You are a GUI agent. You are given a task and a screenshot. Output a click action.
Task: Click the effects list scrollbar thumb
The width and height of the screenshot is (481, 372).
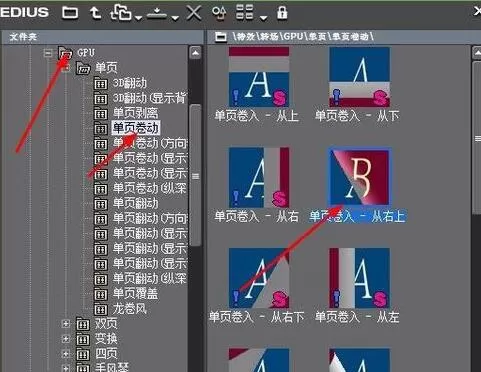pyautogui.click(x=477, y=138)
